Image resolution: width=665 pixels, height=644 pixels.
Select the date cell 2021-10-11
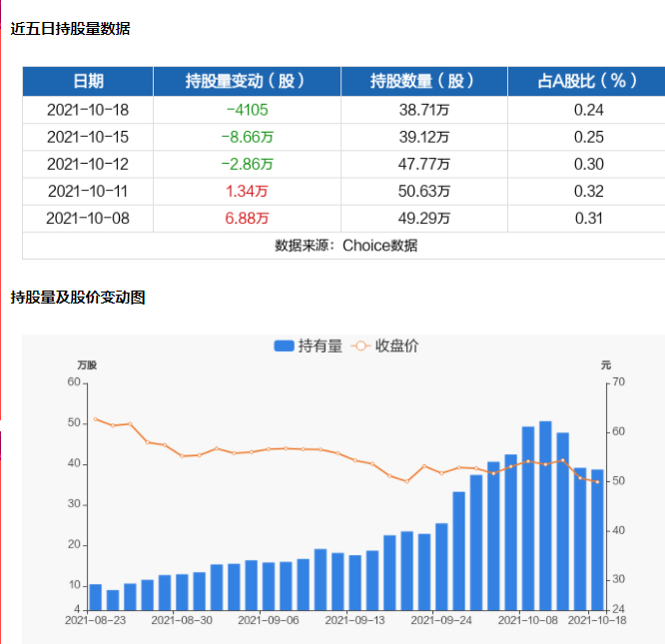point(88,192)
